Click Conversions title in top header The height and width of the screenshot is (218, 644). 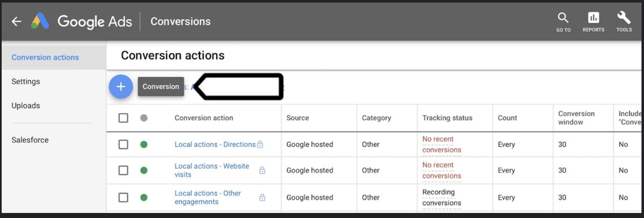tap(181, 21)
